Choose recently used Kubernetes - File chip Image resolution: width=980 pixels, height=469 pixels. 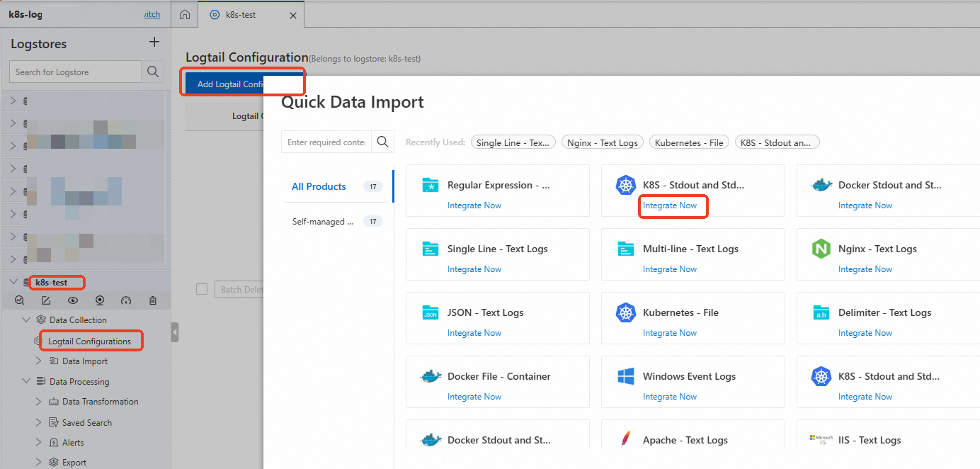[689, 142]
